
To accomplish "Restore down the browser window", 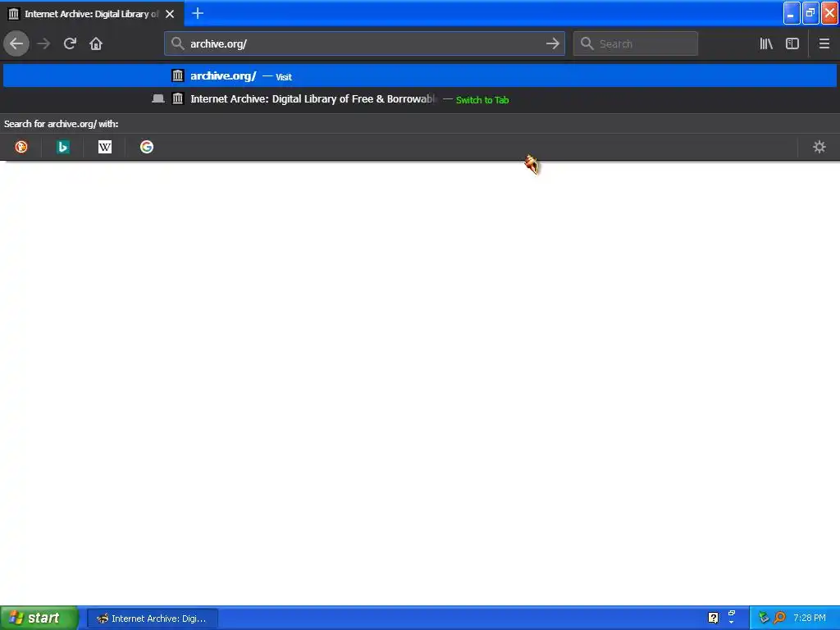I will [810, 13].
